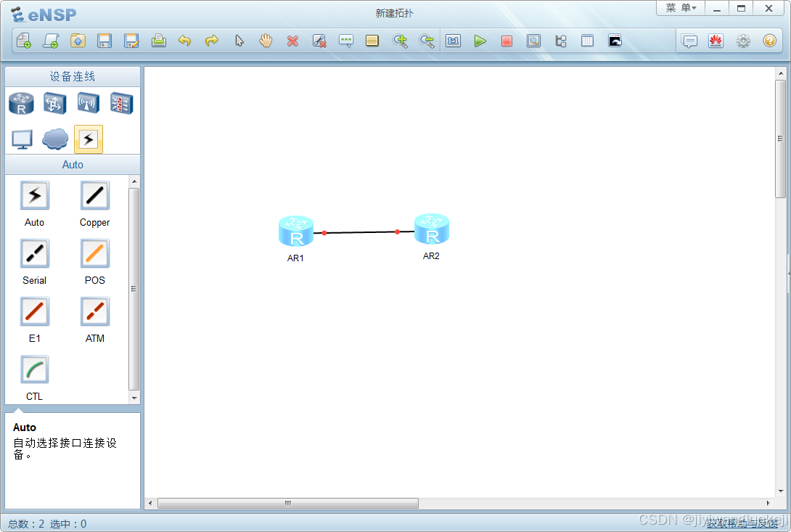Start all devices with green play button
Viewport: 791px width, 532px height.
[x=480, y=41]
